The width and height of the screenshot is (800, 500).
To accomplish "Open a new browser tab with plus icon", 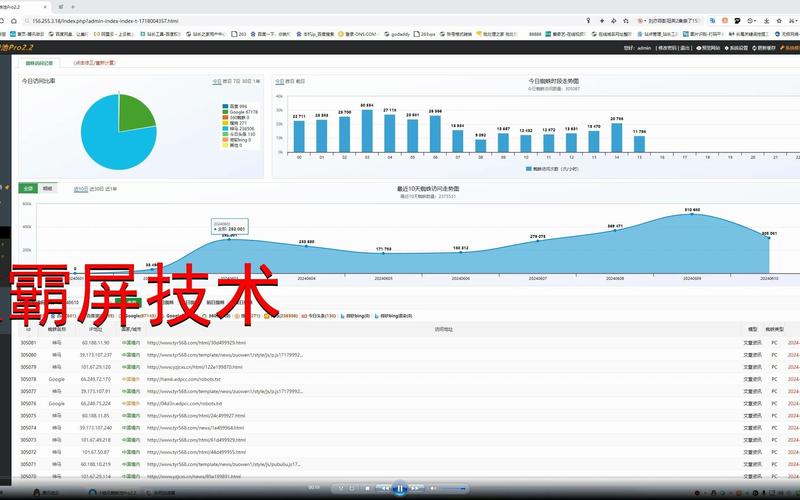I will [x=73, y=7].
